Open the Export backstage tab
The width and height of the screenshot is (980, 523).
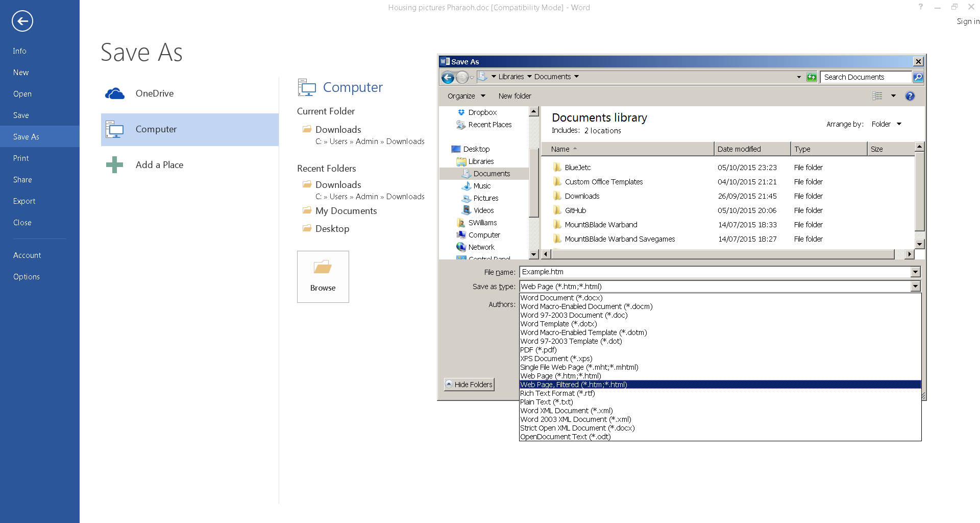(40, 201)
